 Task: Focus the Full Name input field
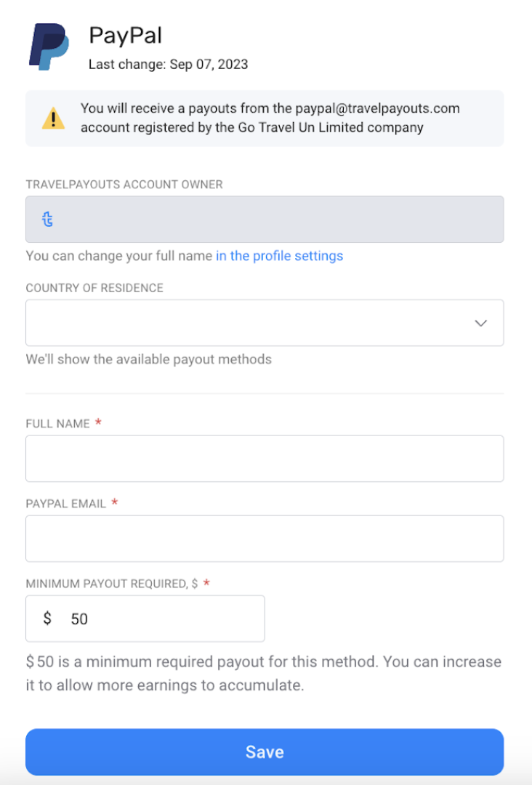(x=265, y=459)
